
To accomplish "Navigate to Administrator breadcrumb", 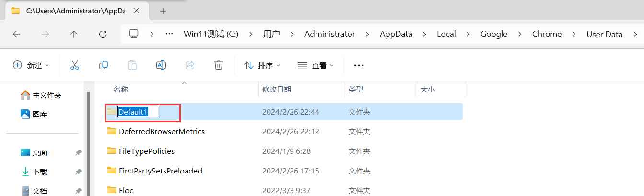I will click(330, 34).
